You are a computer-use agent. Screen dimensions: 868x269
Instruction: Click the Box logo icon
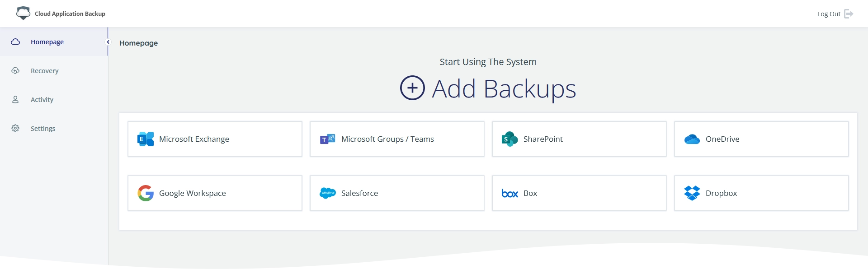[510, 194]
